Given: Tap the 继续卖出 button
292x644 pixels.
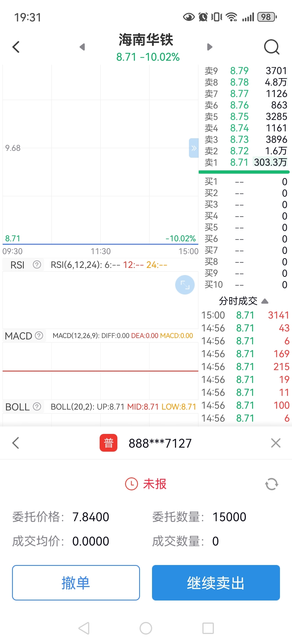Looking at the screenshot, I should (x=216, y=582).
